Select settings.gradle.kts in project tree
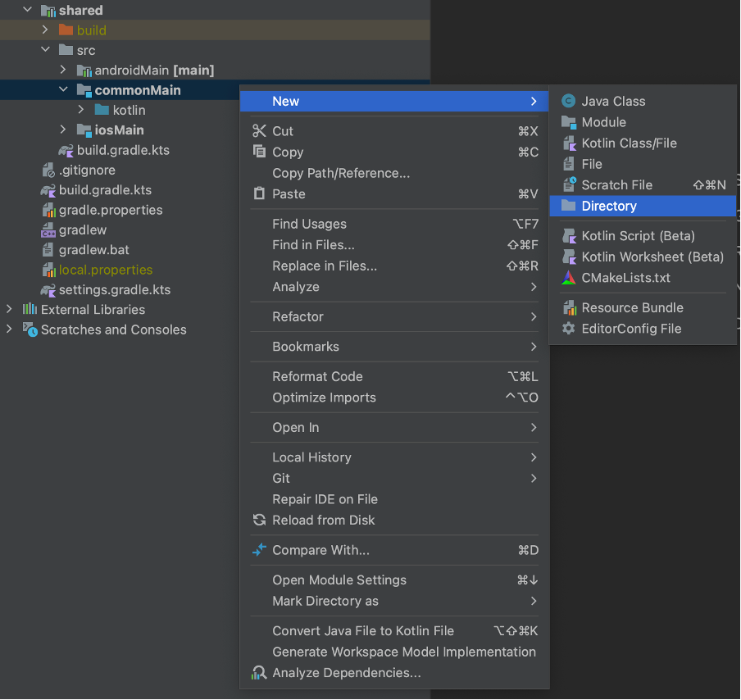The image size is (741, 700). point(115,289)
